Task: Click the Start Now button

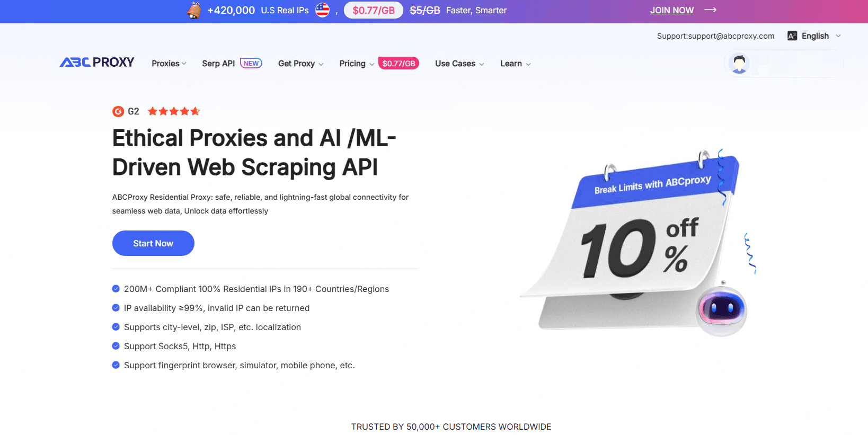Action: pyautogui.click(x=153, y=243)
